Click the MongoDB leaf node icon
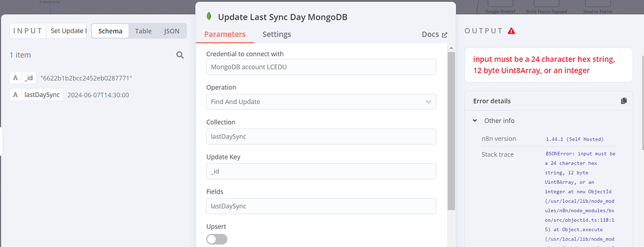The height and width of the screenshot is (247, 644). click(210, 17)
